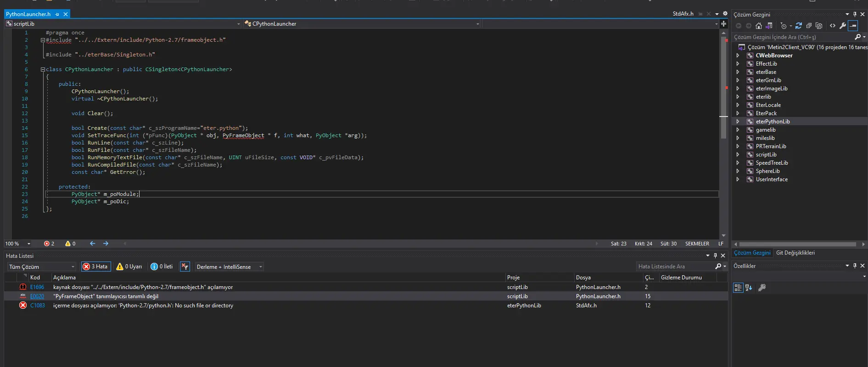Navigate to previous issue with left arrow
The image size is (868, 367).
pos(93,244)
